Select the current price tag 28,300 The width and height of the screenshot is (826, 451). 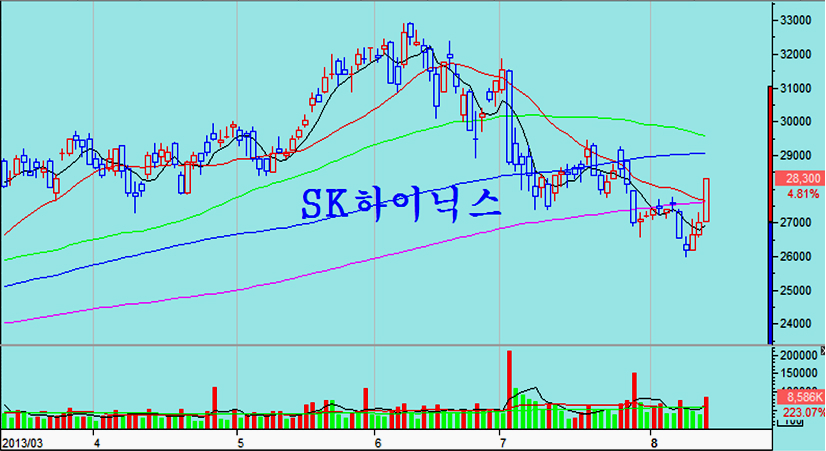pos(798,179)
